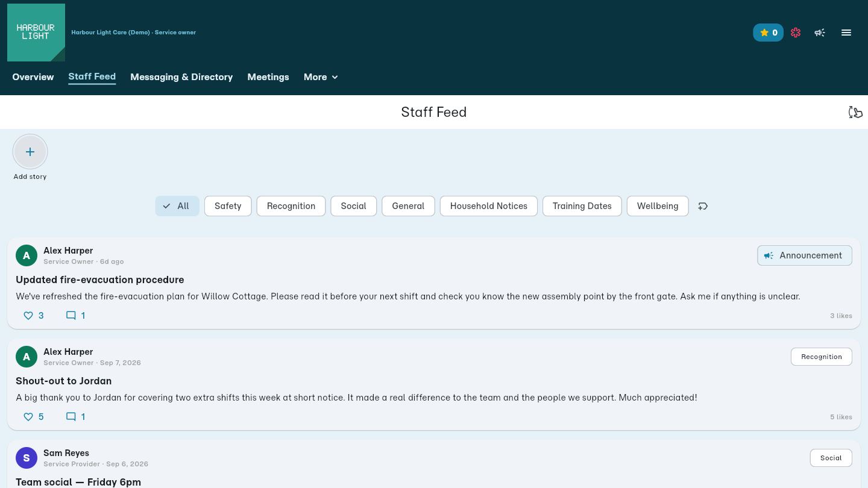Add a new story with plus button
Viewport: 868px width, 488px height.
point(30,152)
